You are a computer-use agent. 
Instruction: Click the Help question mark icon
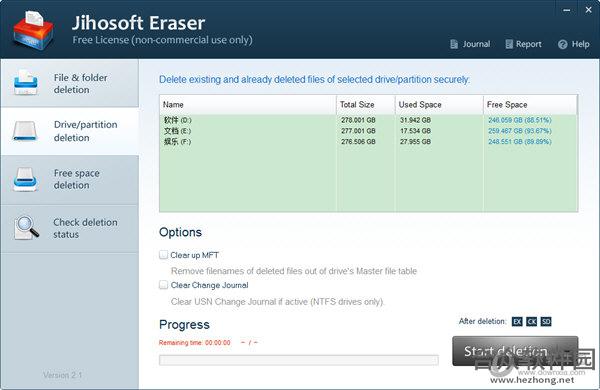tap(562, 44)
